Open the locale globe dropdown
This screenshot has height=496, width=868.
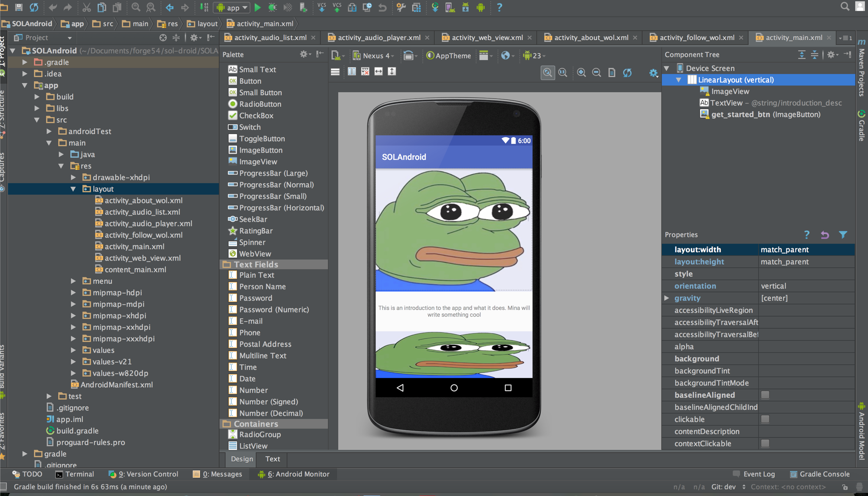[x=507, y=56]
